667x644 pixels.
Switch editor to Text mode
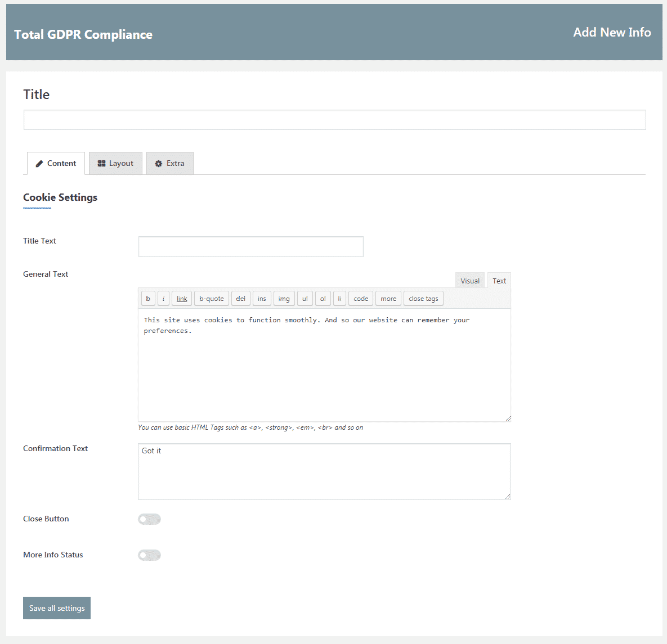[499, 281]
